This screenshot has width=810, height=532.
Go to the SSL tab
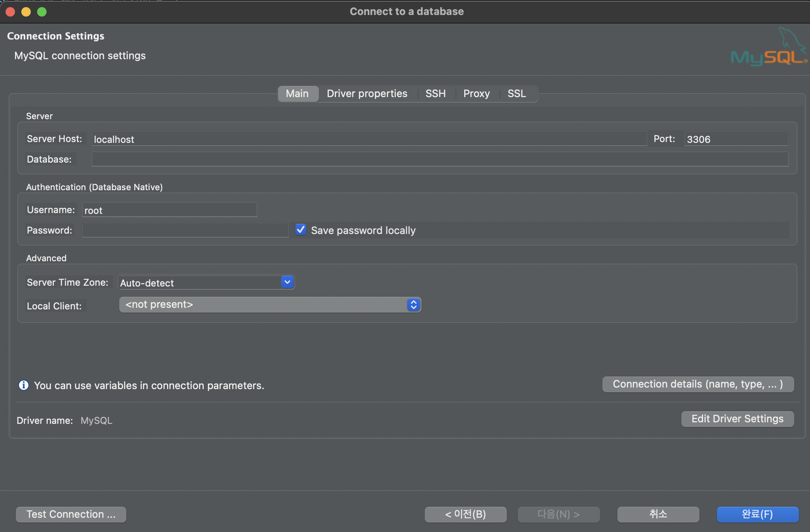(516, 94)
